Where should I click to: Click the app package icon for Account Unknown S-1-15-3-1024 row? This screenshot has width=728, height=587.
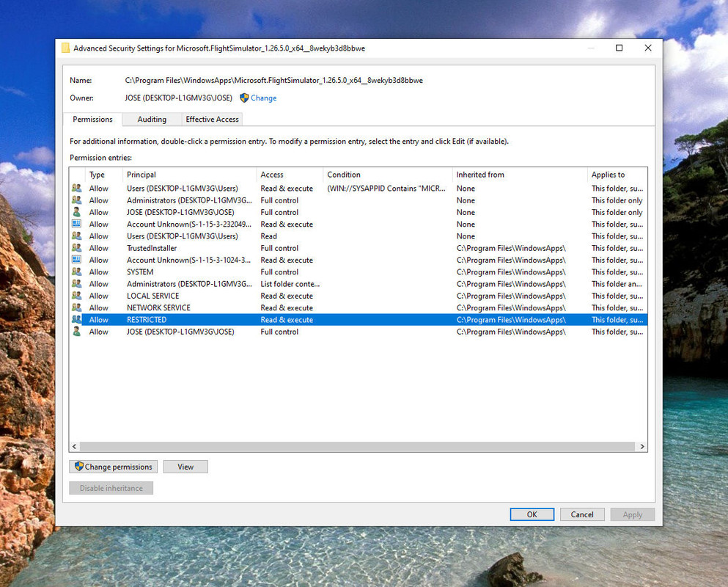coord(76,259)
